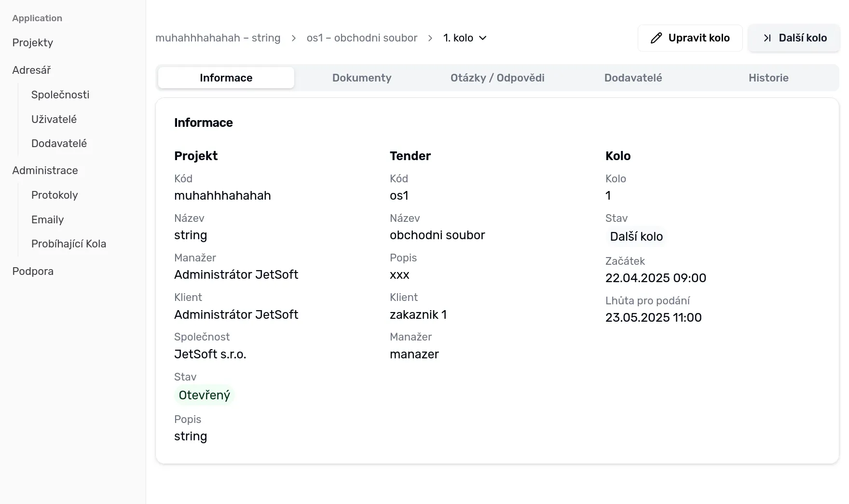Click the Otevřený status badge
The height and width of the screenshot is (504, 849).
point(205,395)
